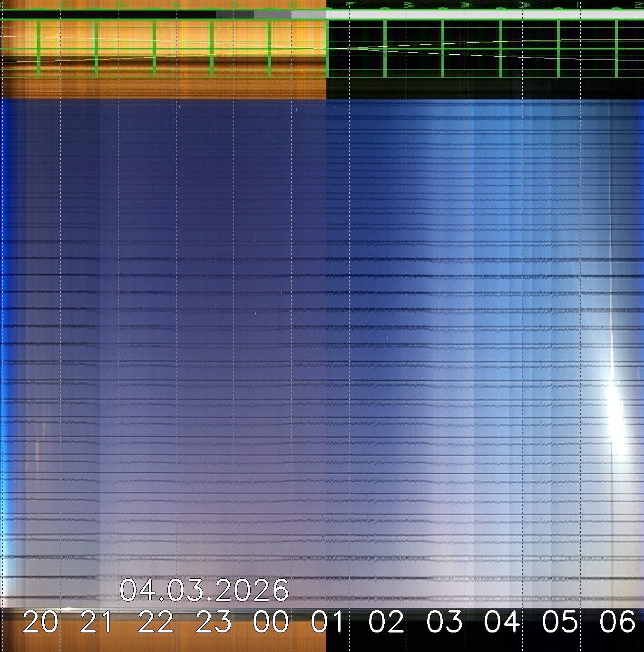Select the 21 hour marker
The image size is (644, 652).
(x=98, y=622)
